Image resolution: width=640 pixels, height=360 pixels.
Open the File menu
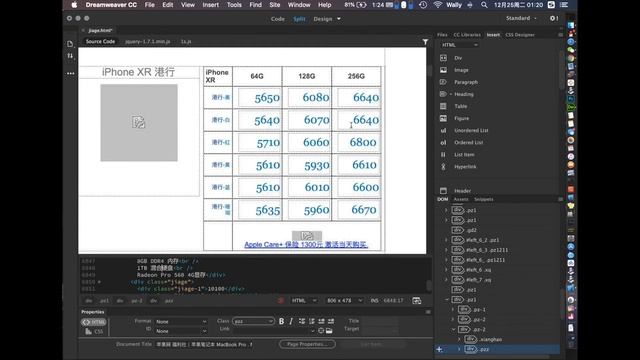[150, 5]
